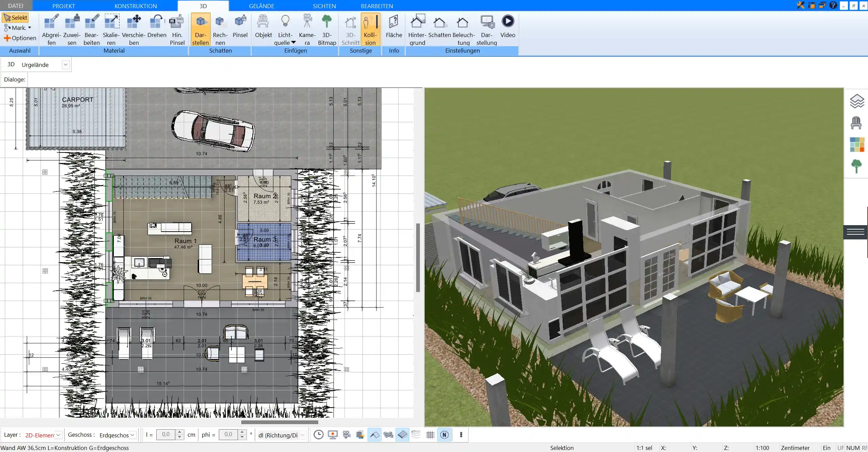Viewport: 868px width, 452px height.
Task: Open the Mark. dropdown menu
Action: 18,28
